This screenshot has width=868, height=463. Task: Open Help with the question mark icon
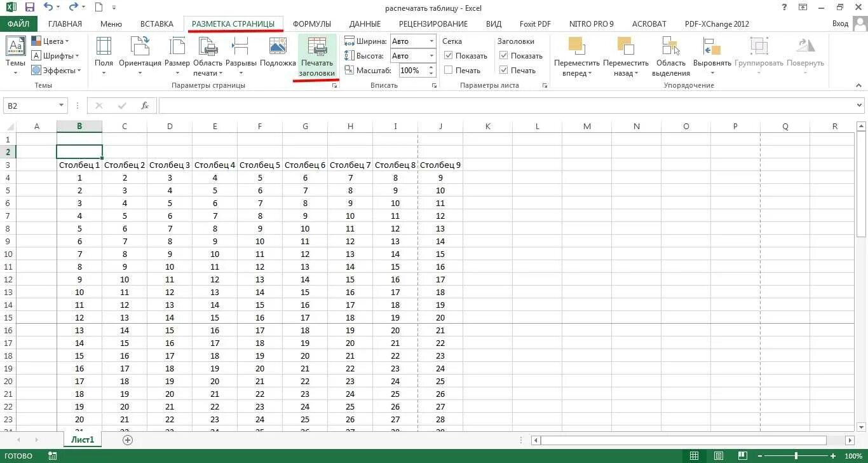coord(783,8)
